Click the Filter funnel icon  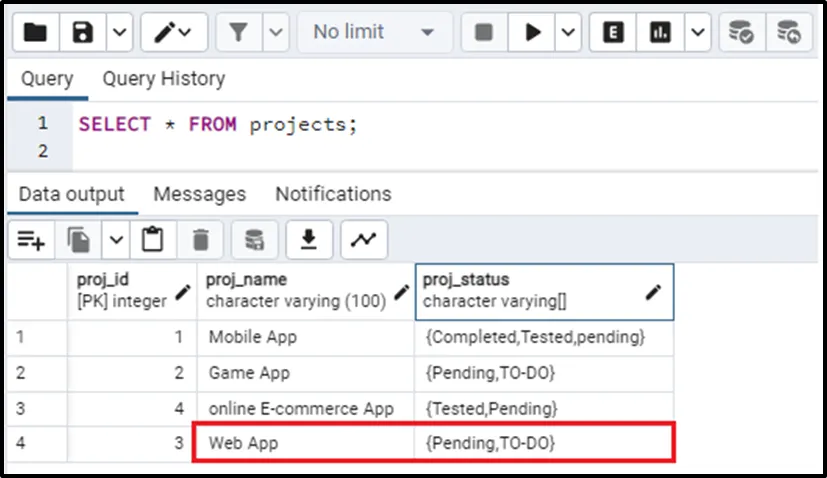point(238,33)
